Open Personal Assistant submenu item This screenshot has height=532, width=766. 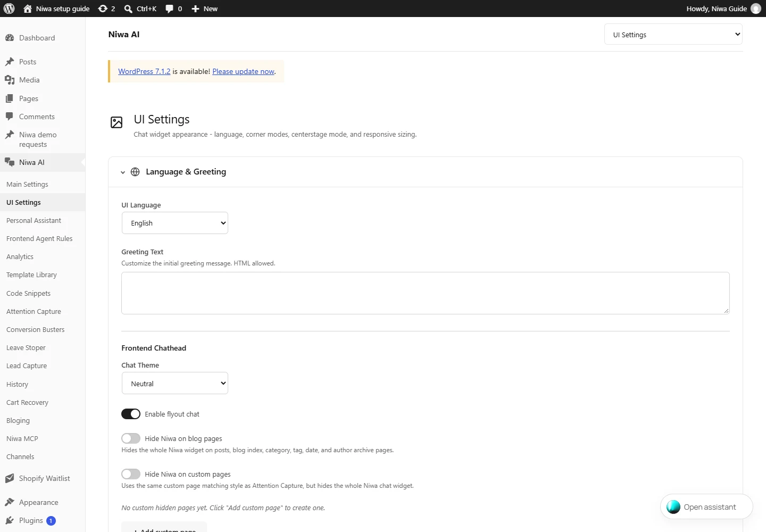[34, 220]
